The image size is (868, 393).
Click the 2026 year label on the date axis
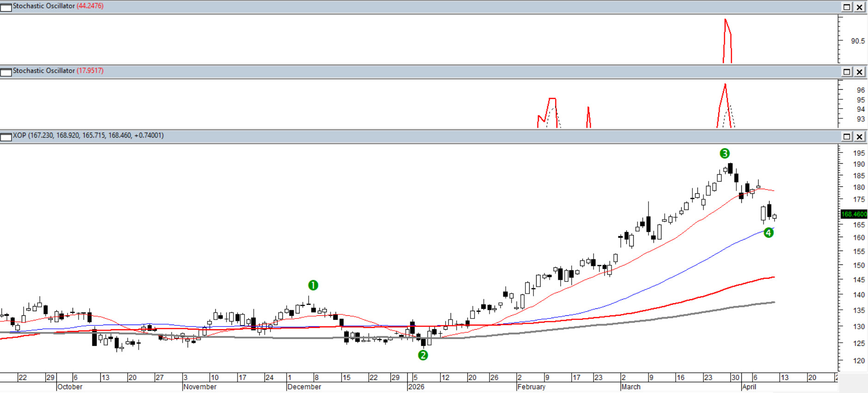coord(416,387)
